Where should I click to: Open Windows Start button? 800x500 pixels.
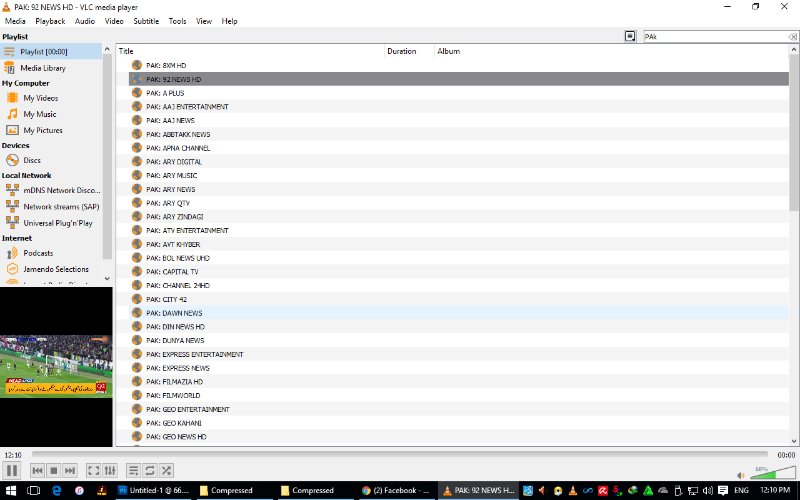point(10,491)
